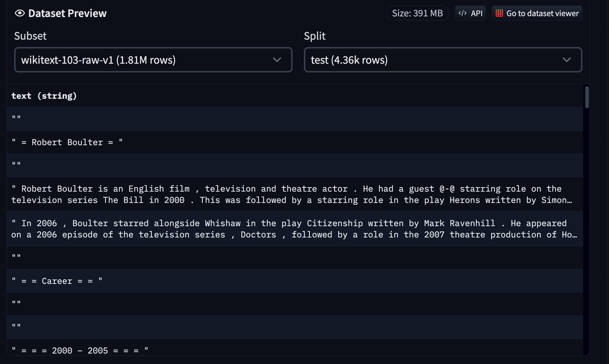Select the '= = Career = =' row
This screenshot has height=364, width=609.
tap(57, 281)
